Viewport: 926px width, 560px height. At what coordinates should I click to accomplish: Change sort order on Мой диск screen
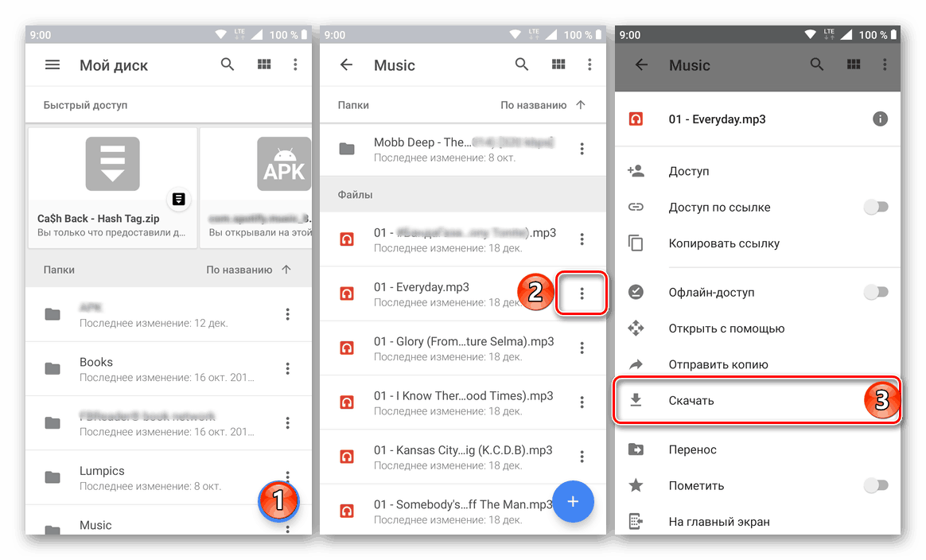[x=249, y=270]
